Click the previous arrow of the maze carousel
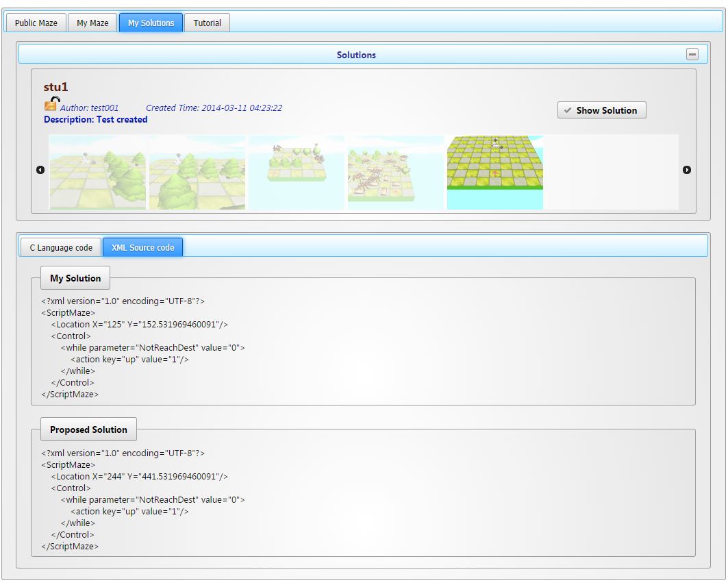Viewport: 728px width, 587px height. [40, 170]
